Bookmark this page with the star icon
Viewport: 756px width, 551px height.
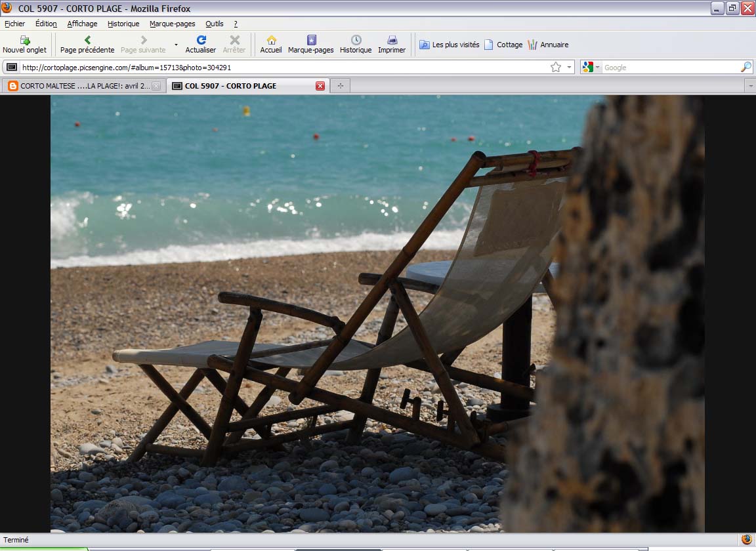coord(556,68)
